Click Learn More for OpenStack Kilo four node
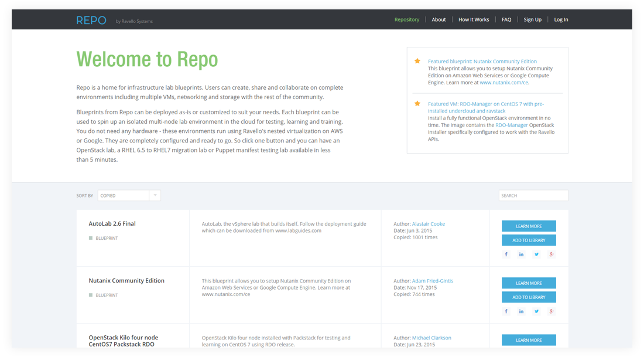Screen dimensions: 644x357 tap(529, 340)
